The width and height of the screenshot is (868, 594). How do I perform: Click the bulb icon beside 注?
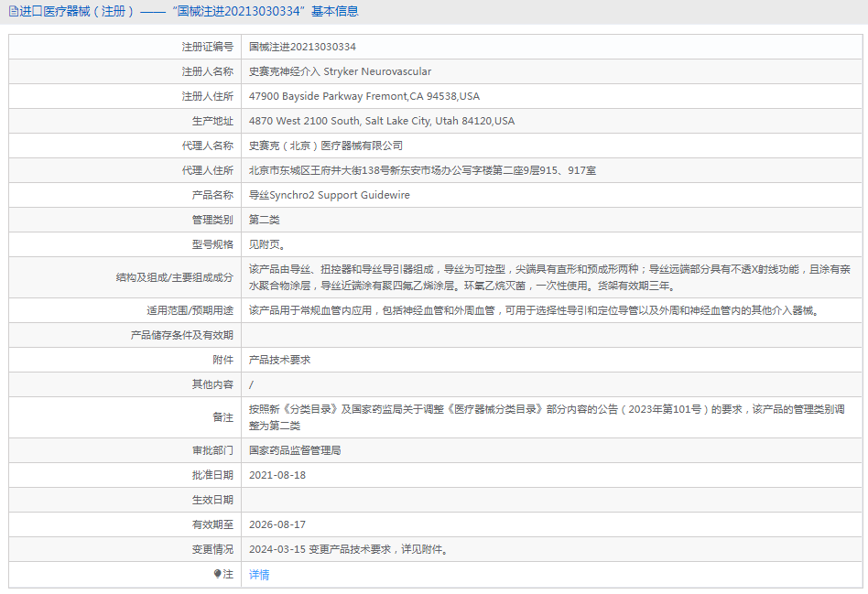click(218, 574)
